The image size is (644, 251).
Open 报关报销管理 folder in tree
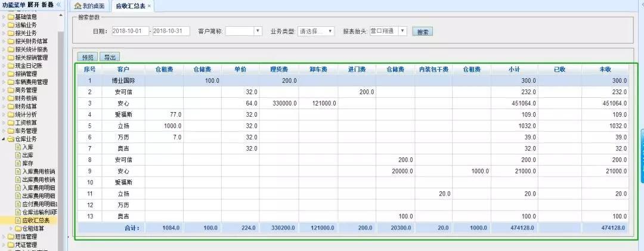pos(31,57)
